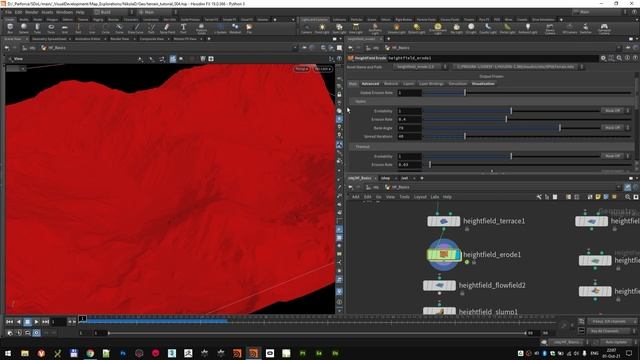Open File Explorer from the taskbar

[x=25, y=353]
